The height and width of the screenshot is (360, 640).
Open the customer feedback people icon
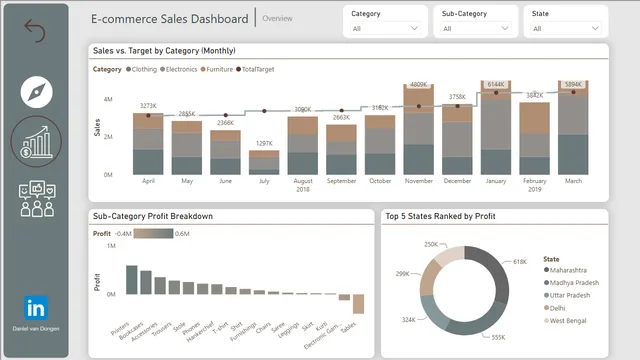tap(37, 199)
